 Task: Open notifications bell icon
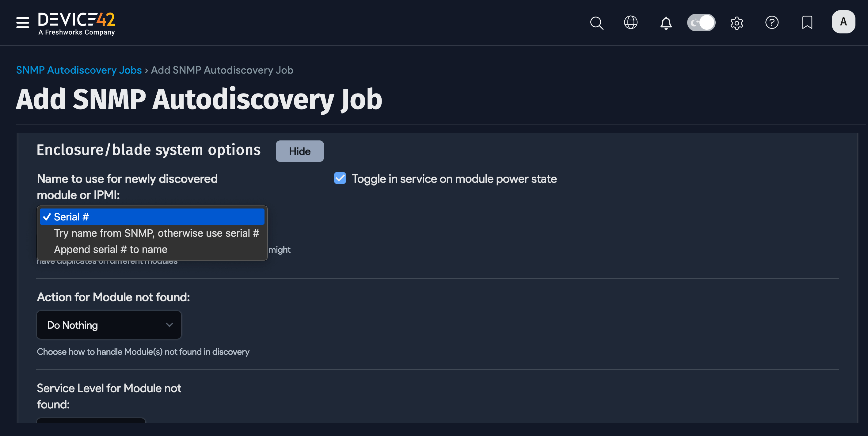666,23
